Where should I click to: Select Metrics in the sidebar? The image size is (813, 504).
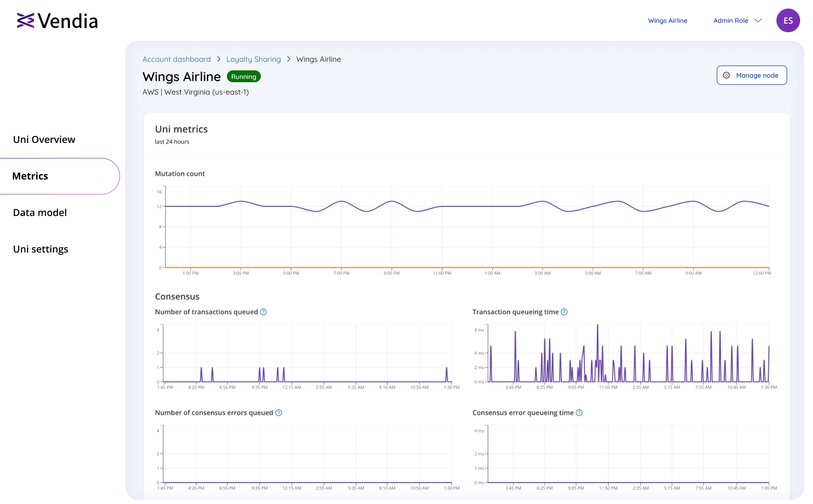[x=59, y=176]
